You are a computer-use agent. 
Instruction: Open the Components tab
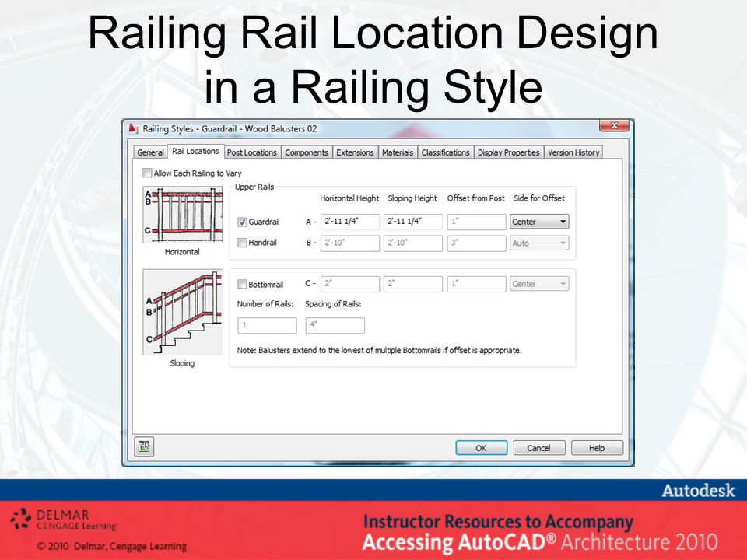click(x=307, y=152)
